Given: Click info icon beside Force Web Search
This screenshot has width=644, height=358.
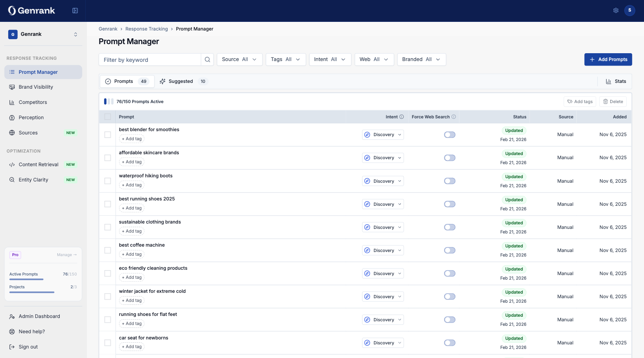Looking at the screenshot, I should (x=454, y=117).
